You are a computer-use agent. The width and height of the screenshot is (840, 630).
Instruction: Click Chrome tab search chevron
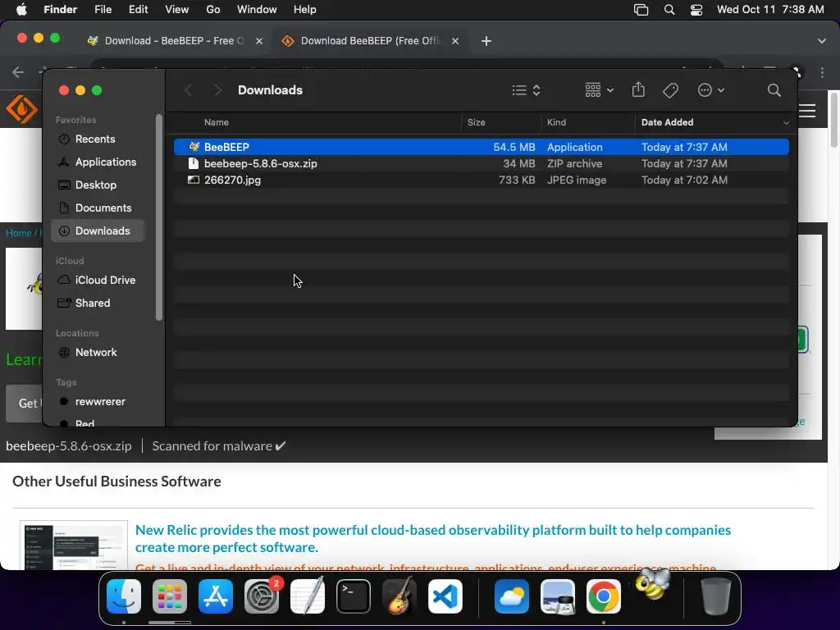[821, 41]
